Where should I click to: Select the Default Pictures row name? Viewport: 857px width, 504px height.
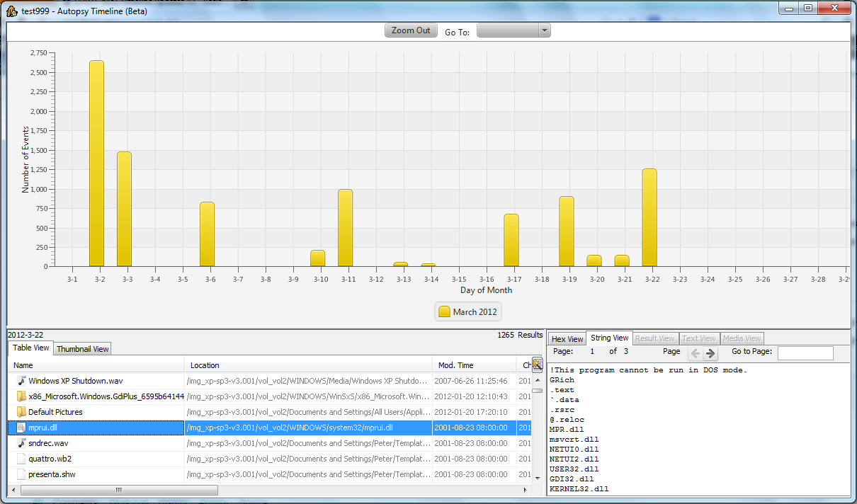[x=55, y=412]
